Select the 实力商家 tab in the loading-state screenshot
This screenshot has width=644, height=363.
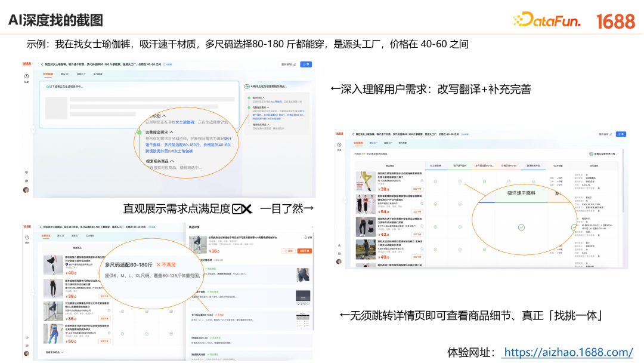click(98, 74)
